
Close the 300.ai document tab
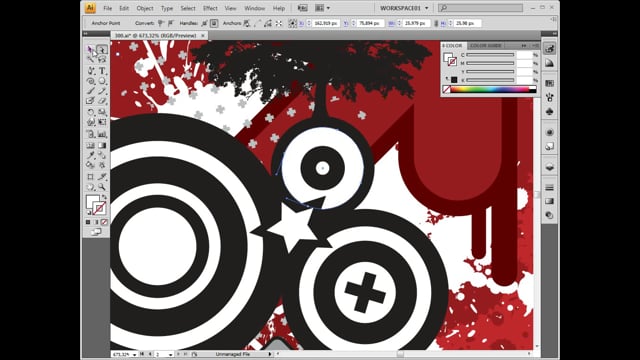coord(203,36)
